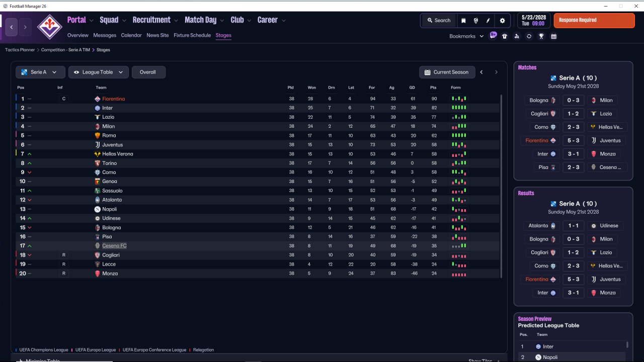
Task: Open the Serie A competition dropdown
Action: (40, 72)
